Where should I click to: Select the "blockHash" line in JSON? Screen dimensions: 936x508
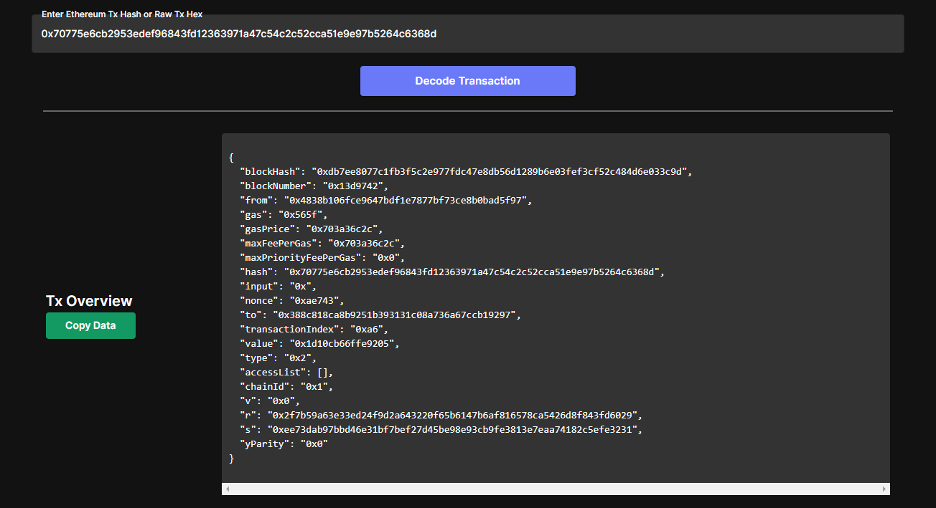[x=466, y=172]
